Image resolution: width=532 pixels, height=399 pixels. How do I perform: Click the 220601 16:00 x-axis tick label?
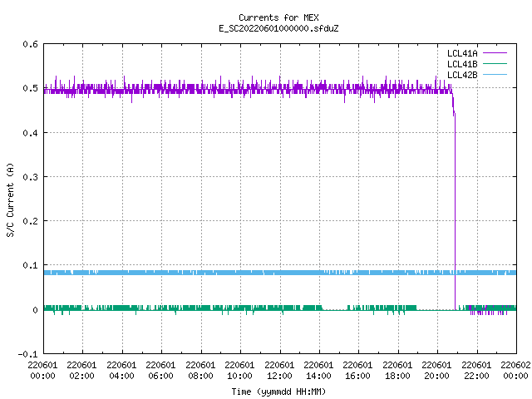[x=358, y=371]
